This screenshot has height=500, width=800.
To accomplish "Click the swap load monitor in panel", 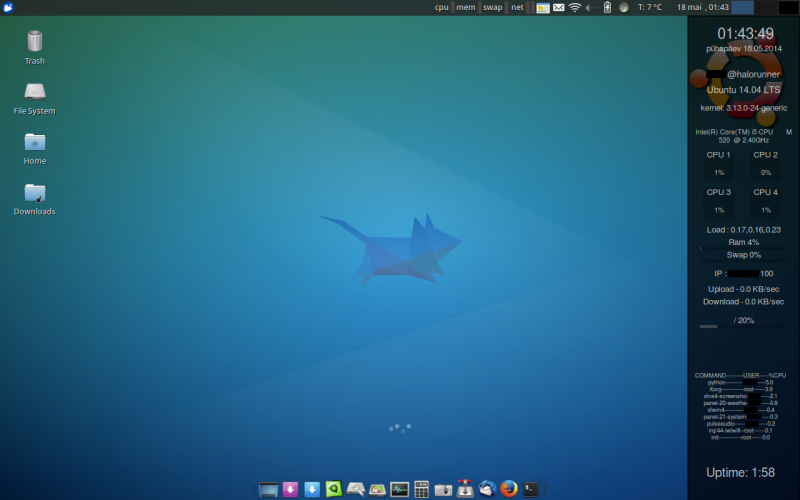I will click(493, 7).
